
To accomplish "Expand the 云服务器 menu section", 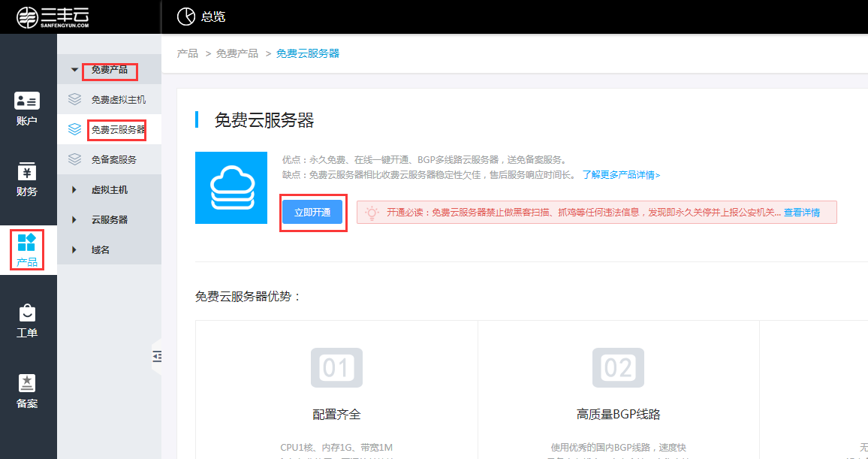I will (109, 219).
